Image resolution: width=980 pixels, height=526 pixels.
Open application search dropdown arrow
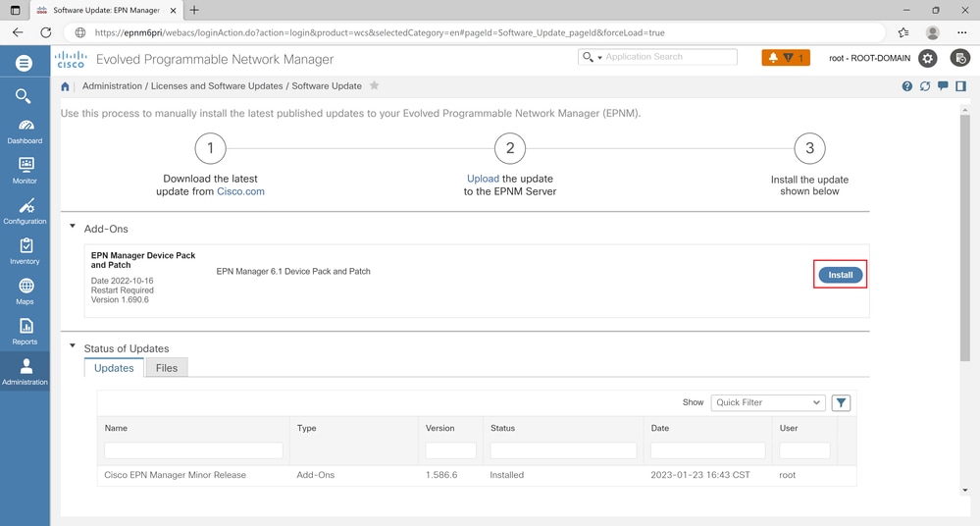click(599, 58)
